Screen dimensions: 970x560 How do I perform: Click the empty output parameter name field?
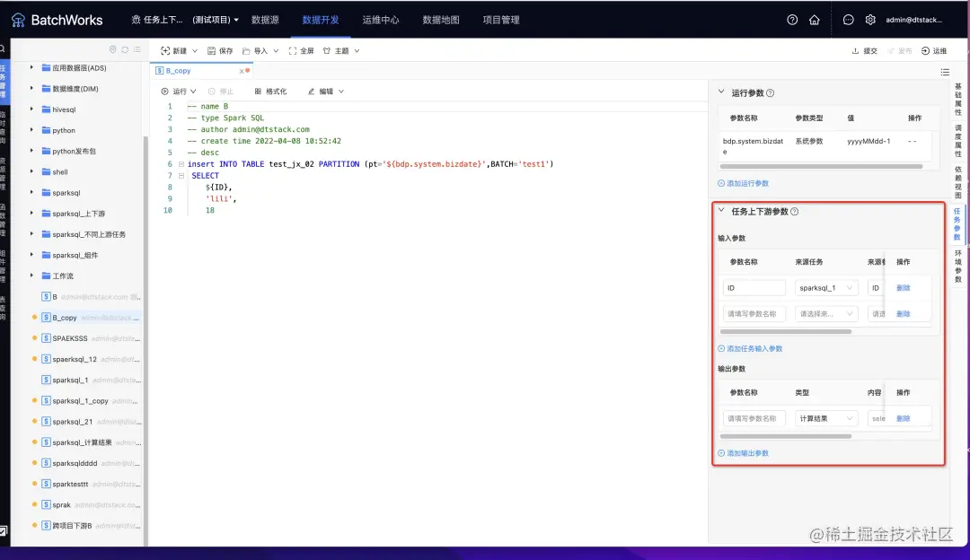(x=754, y=418)
